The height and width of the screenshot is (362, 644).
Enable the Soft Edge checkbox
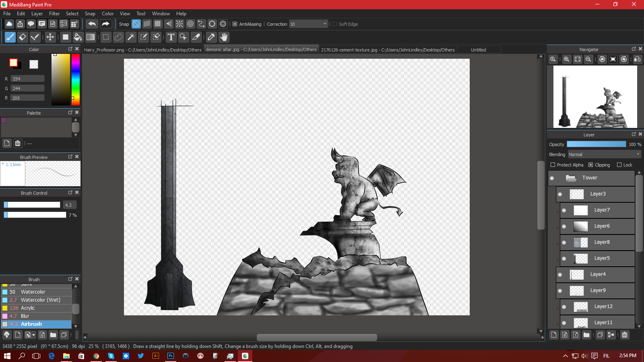pos(334,24)
